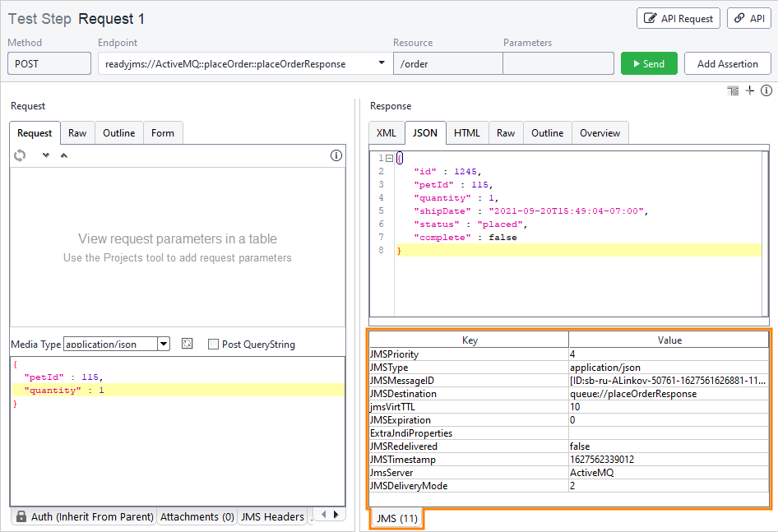
Task: Enable the Post QueryString checkbox
Action: coord(213,345)
